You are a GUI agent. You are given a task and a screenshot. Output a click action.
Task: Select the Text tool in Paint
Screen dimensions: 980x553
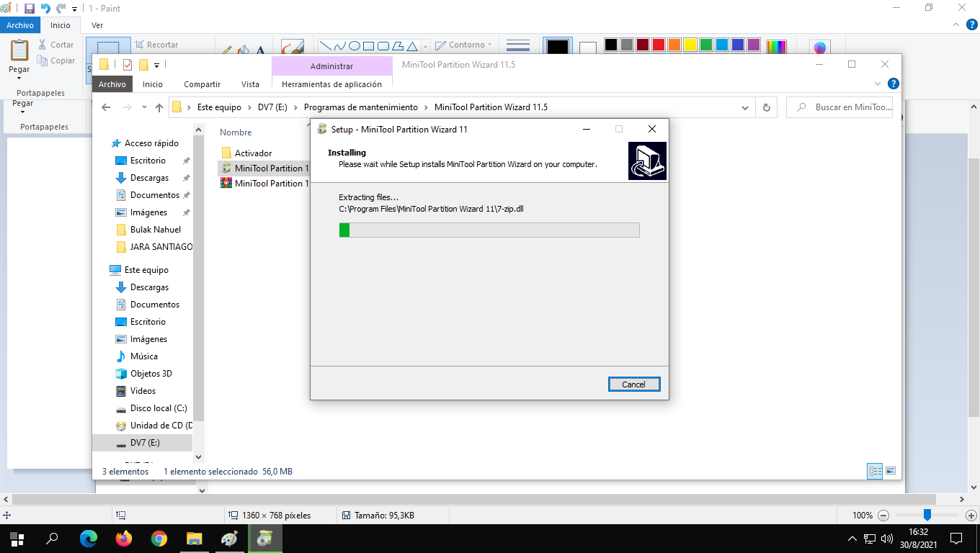260,51
